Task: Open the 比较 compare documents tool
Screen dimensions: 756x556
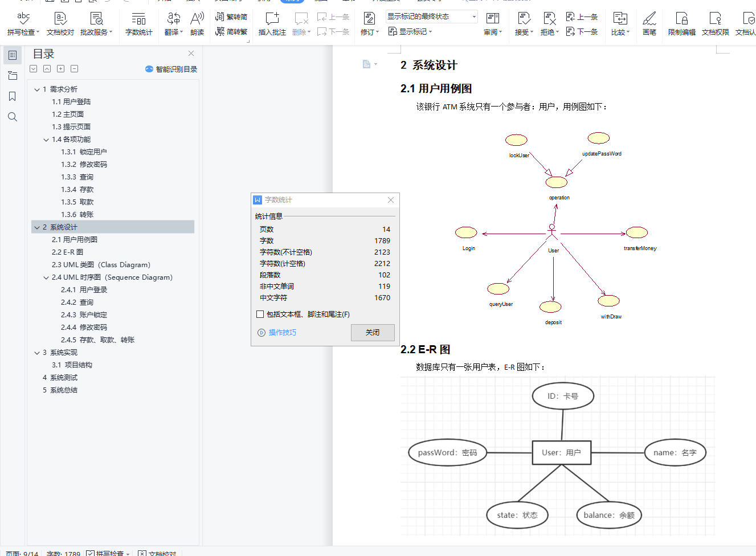Action: (x=620, y=24)
